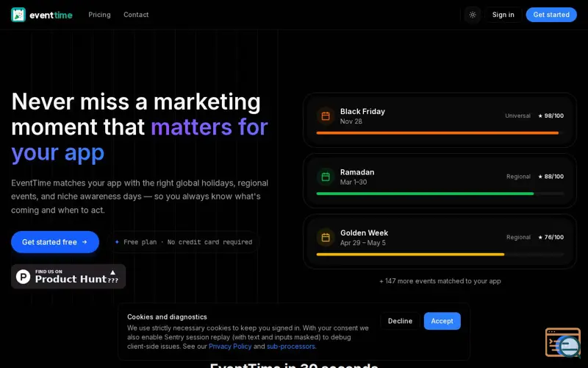Viewport: 588px width, 368px height.
Task: Click the EventTime logo icon
Action: coord(18,15)
